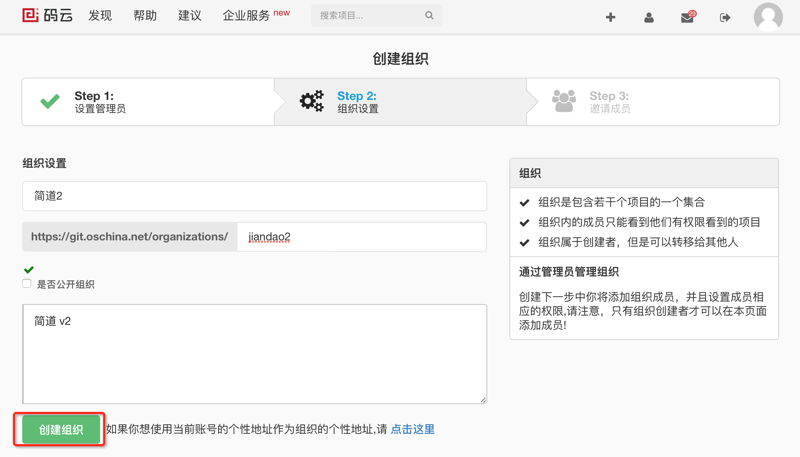
Task: Open the 建议 menu item
Action: 190,16
